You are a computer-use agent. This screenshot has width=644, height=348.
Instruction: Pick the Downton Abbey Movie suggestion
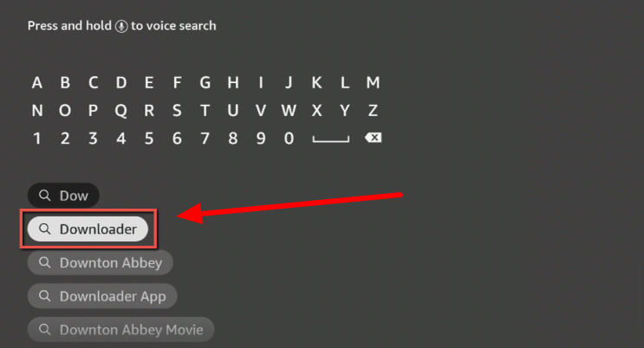click(x=120, y=330)
